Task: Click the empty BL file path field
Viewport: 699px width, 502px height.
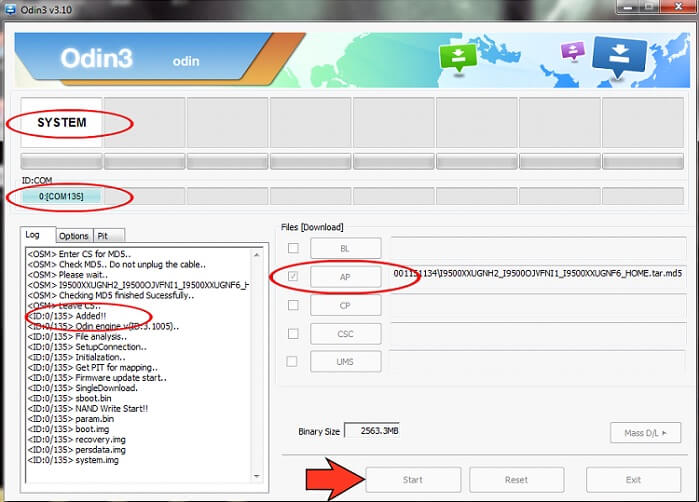Action: [x=538, y=248]
